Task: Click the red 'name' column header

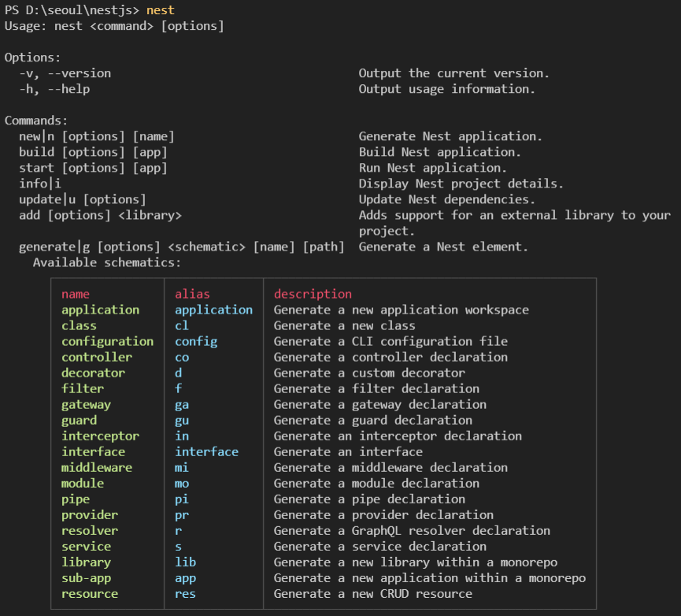Action: 76,295
